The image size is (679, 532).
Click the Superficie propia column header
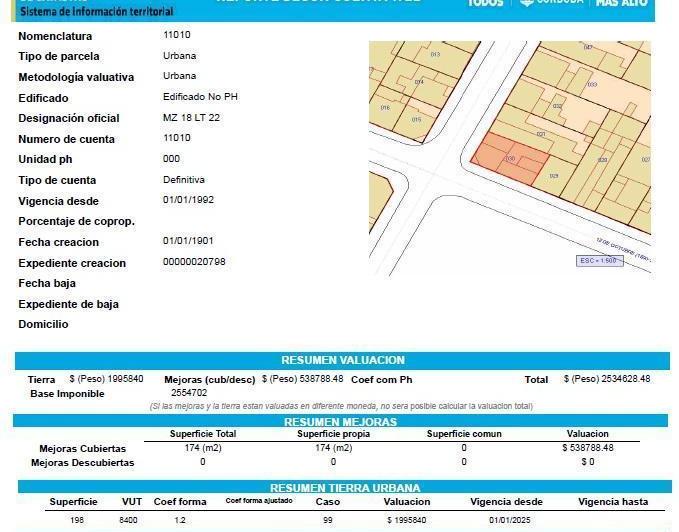pyautogui.click(x=333, y=434)
